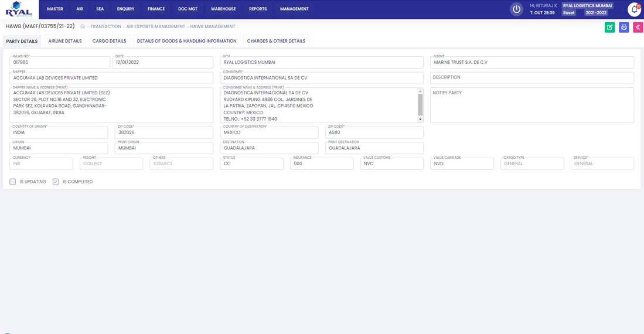Viewport: 644px width, 334px height.
Task: Click HAWB Management breadcrumb
Action: pos(213,26)
